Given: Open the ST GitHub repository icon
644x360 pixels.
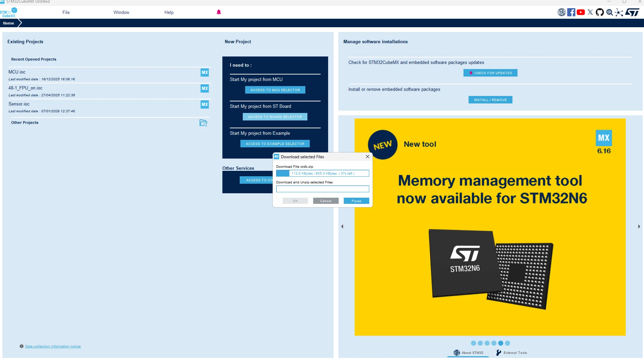Looking at the screenshot, I should coord(600,12).
